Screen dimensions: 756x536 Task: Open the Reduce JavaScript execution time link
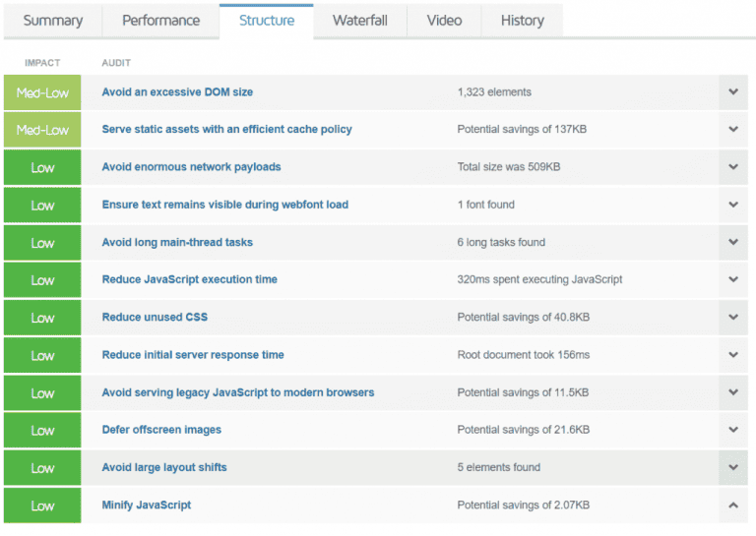point(189,280)
